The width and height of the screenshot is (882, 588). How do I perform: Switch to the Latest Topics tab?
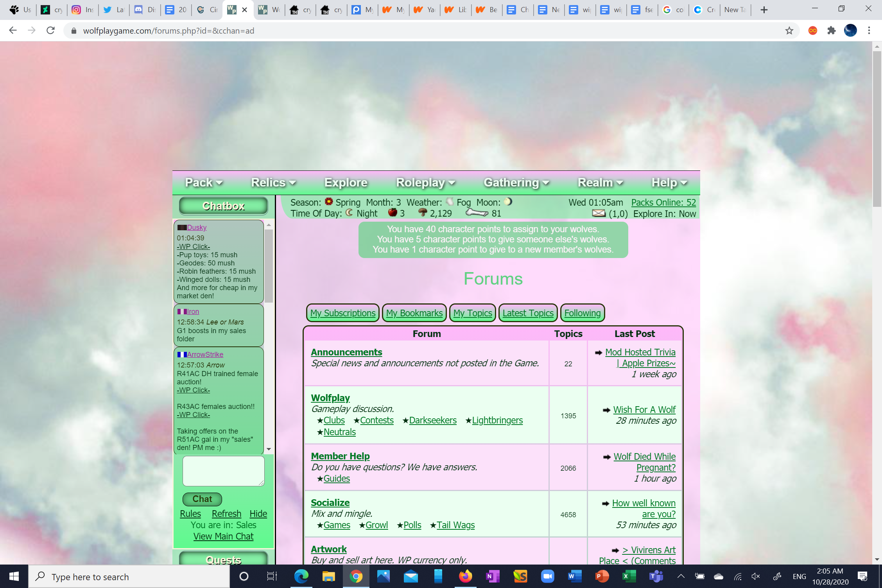pos(528,313)
